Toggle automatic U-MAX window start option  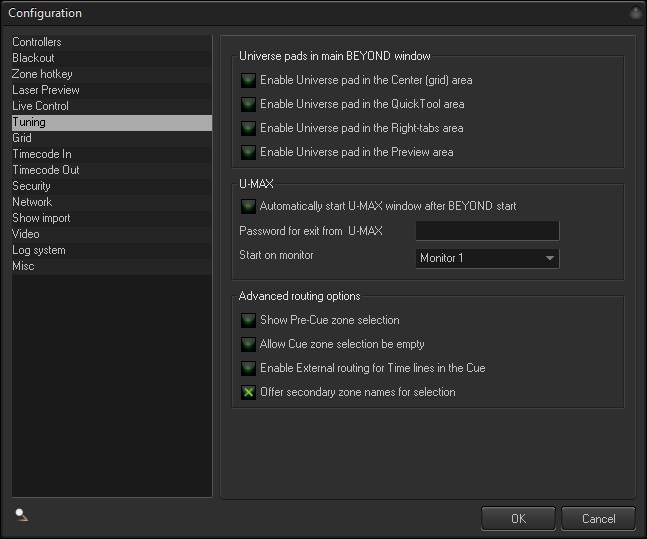248,206
